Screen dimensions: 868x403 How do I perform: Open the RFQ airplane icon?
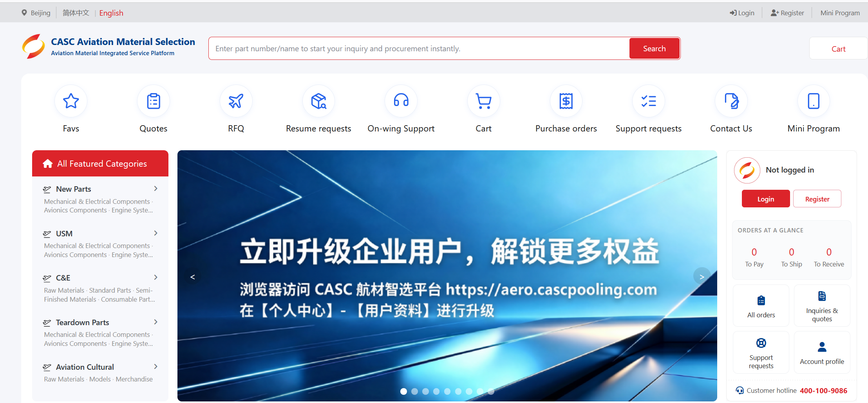[236, 101]
